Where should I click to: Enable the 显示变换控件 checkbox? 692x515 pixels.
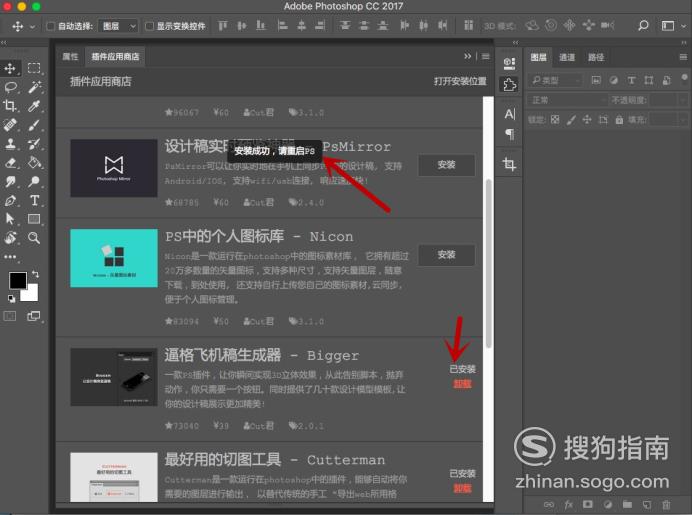[x=149, y=26]
